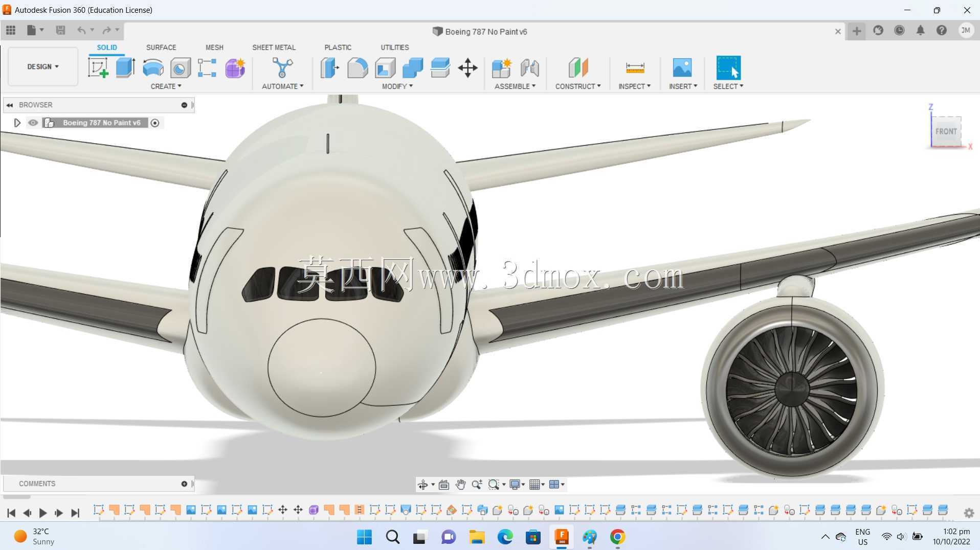
Task: Open the Measure tool
Action: point(635,67)
